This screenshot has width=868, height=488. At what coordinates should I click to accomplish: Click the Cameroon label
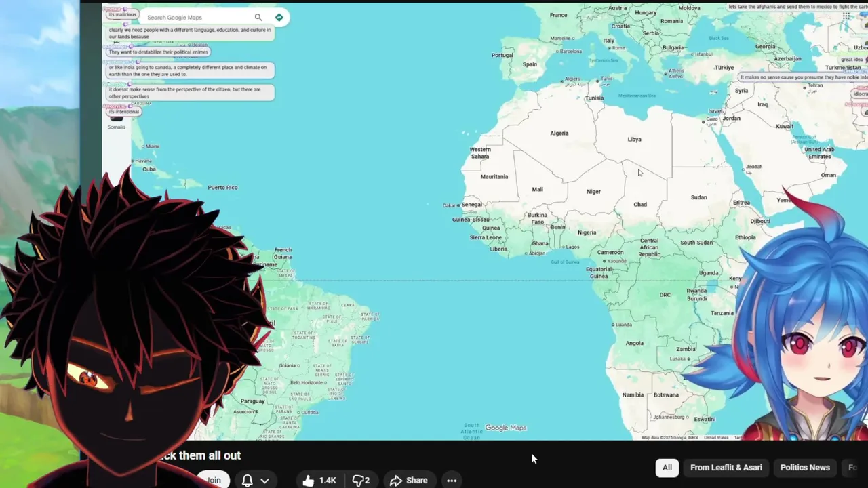coord(610,253)
